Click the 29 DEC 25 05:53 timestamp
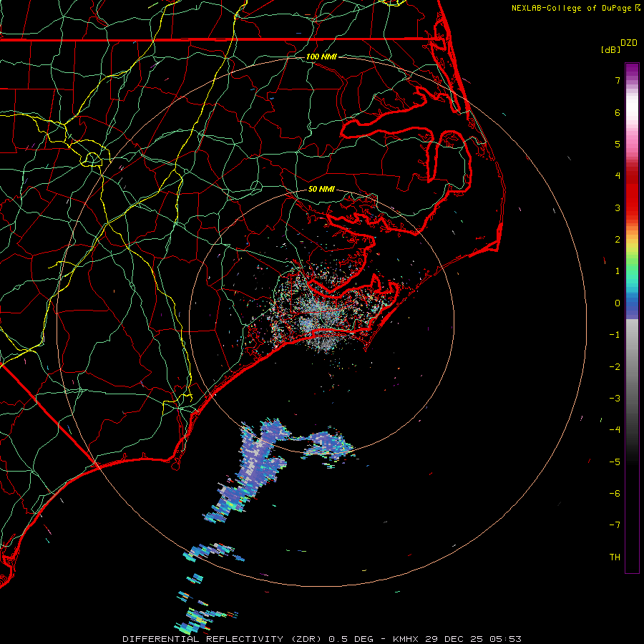Image resolution: width=644 pixels, height=644 pixels. 473,639
